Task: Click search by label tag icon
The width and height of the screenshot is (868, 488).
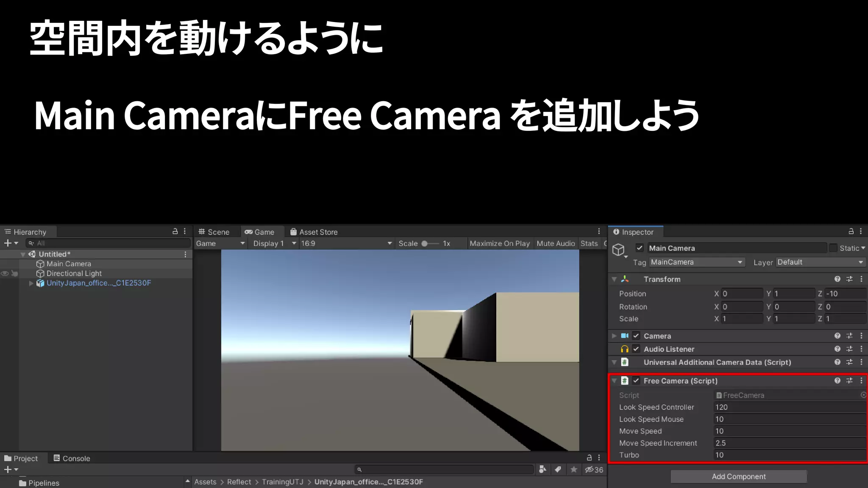Action: point(558,469)
